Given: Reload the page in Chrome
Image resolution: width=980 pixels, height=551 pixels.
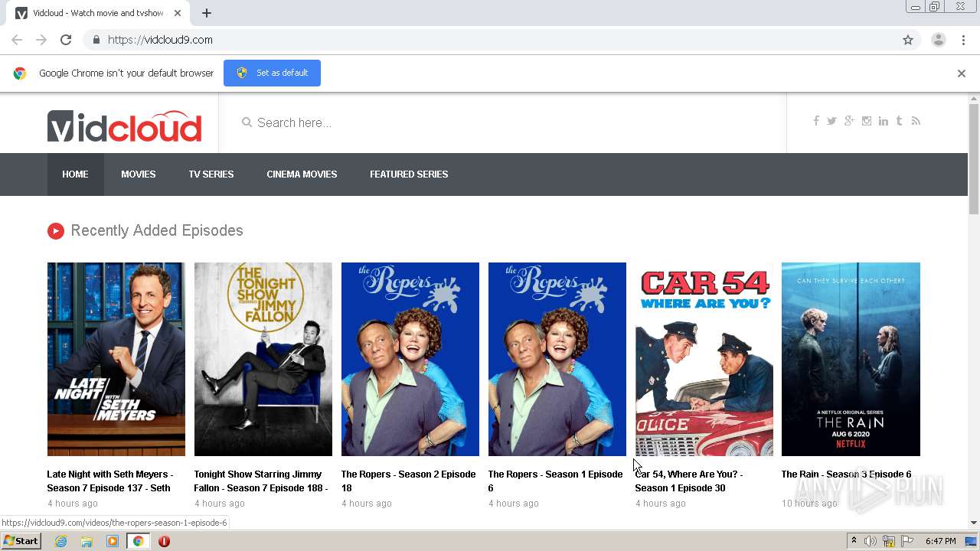Looking at the screenshot, I should (66, 40).
